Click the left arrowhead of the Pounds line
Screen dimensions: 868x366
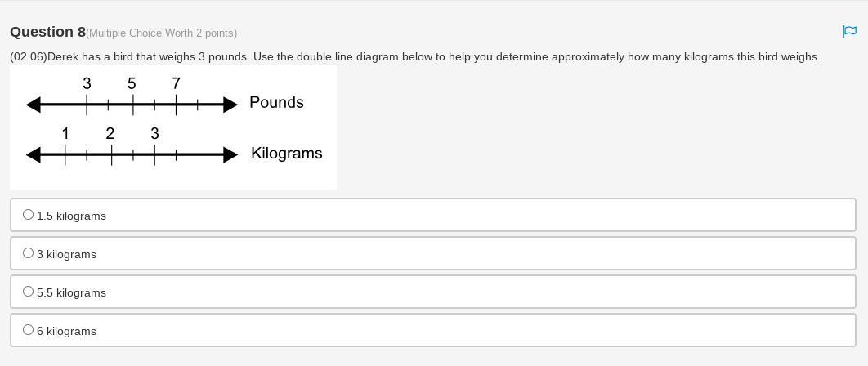(x=34, y=105)
